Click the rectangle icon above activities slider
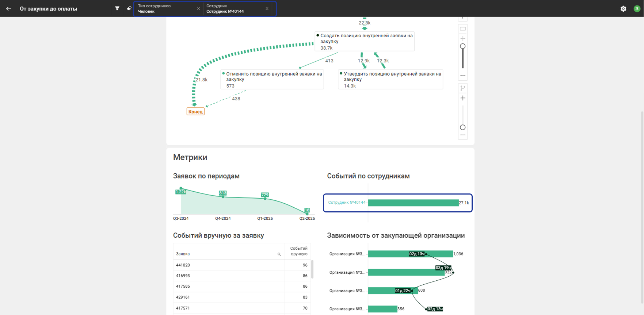644x315 pixels. coord(463,29)
